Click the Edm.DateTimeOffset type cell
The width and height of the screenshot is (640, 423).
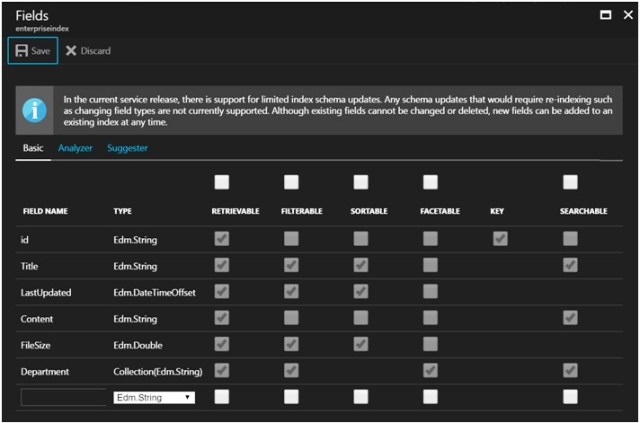pos(155,293)
